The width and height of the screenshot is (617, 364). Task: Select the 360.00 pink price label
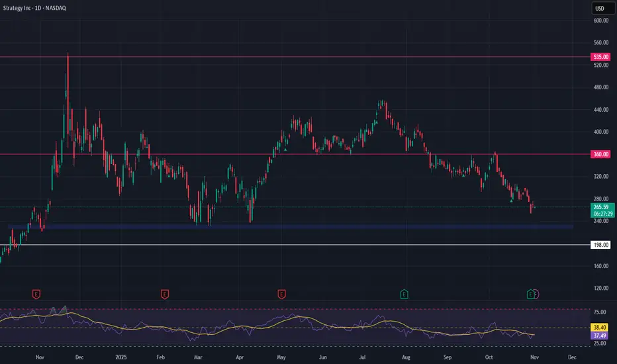click(601, 154)
